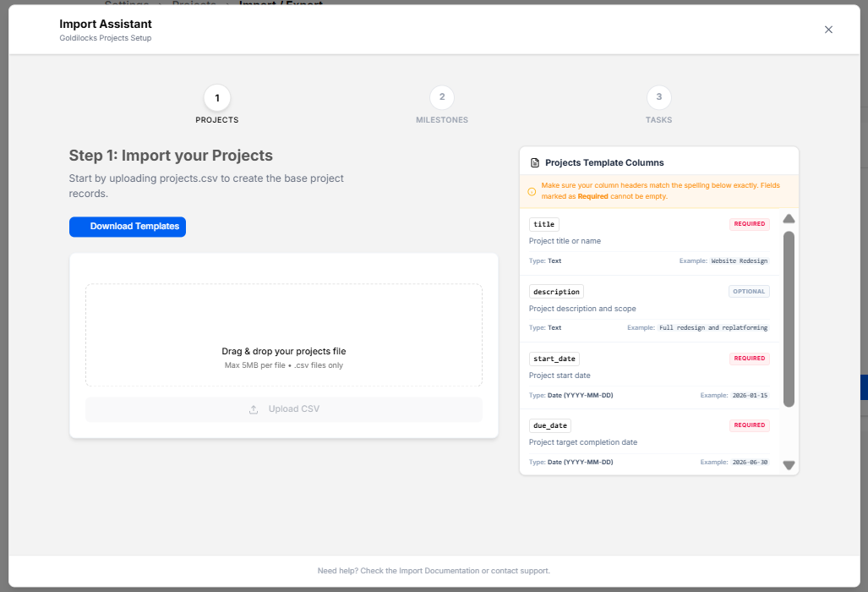This screenshot has height=592, width=868.
Task: Click the drag & drop projects file zone
Action: click(284, 335)
